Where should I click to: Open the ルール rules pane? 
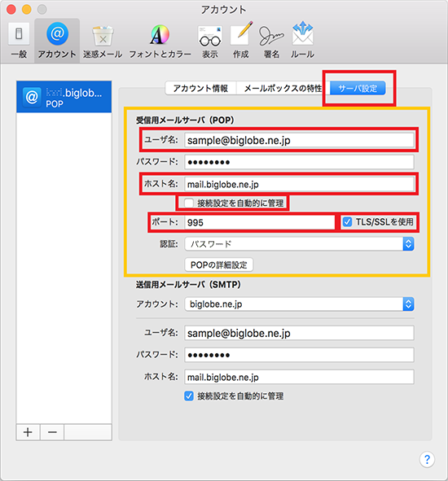pyautogui.click(x=302, y=41)
